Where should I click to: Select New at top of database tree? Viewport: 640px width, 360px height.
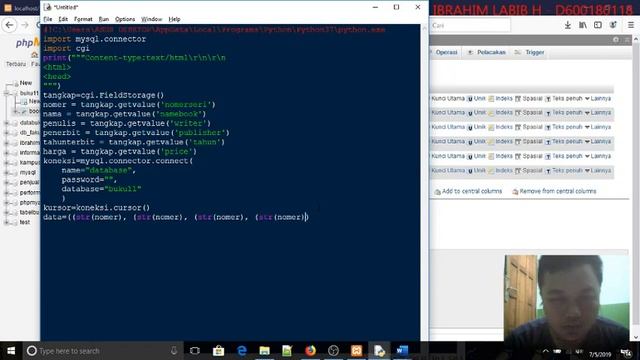(26, 83)
